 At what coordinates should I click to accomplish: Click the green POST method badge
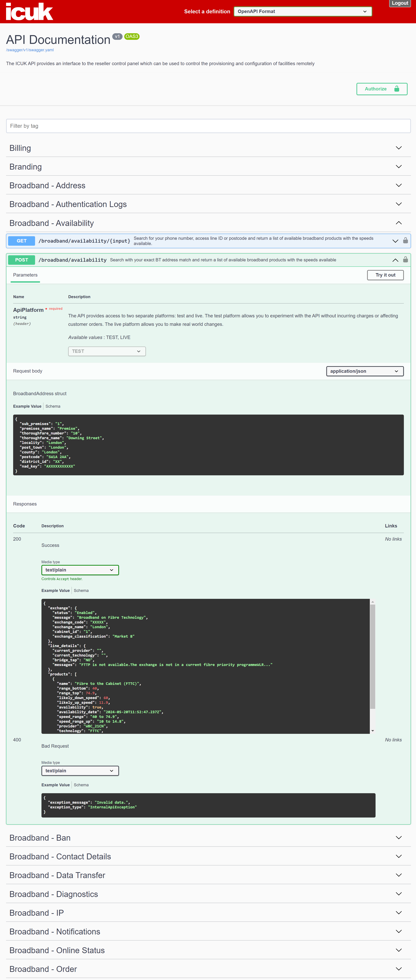(22, 260)
